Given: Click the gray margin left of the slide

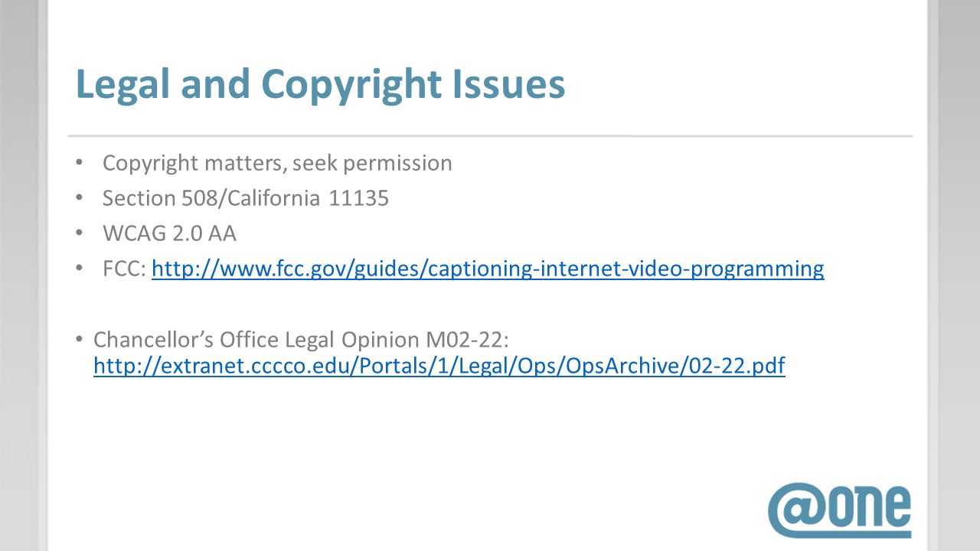Looking at the screenshot, I should (x=21, y=275).
